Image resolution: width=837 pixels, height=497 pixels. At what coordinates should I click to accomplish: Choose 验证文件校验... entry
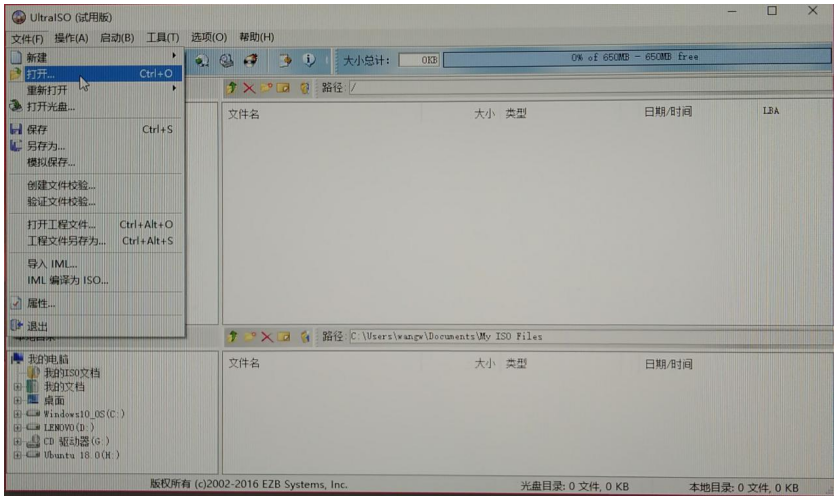pyautogui.click(x=96, y=201)
